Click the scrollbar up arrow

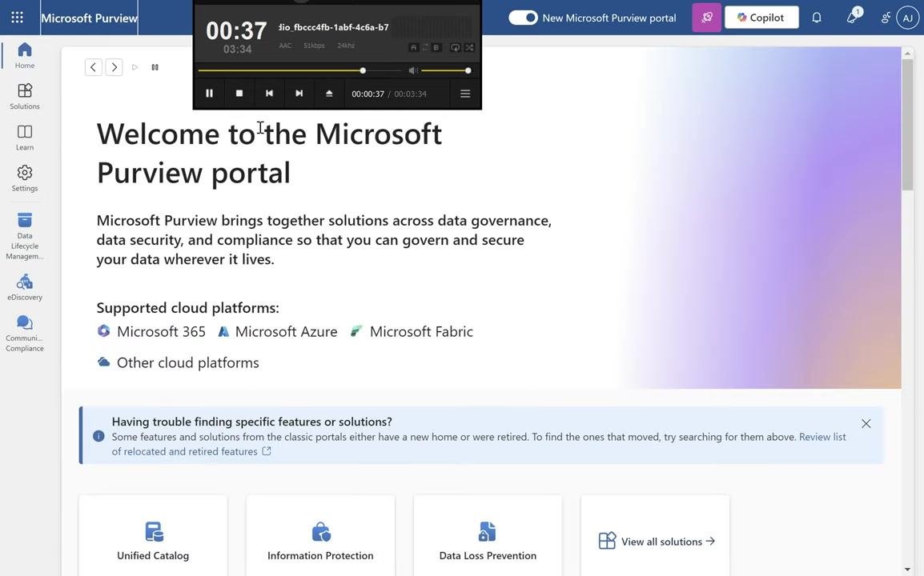(x=907, y=53)
